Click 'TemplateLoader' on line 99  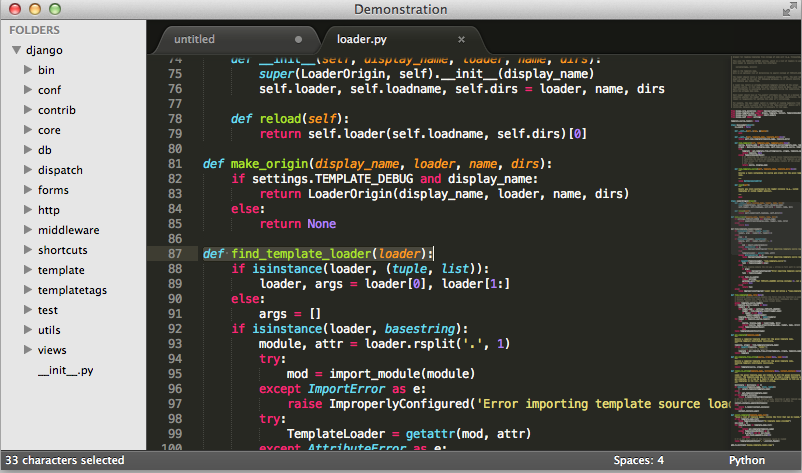pos(336,434)
